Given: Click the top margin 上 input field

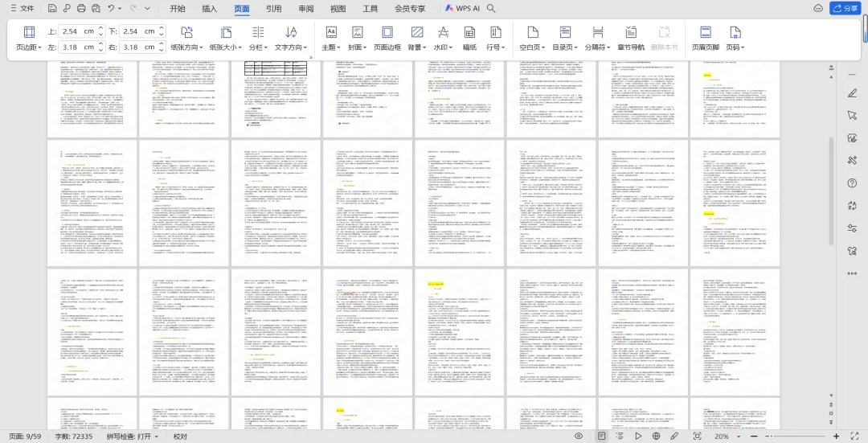Looking at the screenshot, I should coord(77,31).
